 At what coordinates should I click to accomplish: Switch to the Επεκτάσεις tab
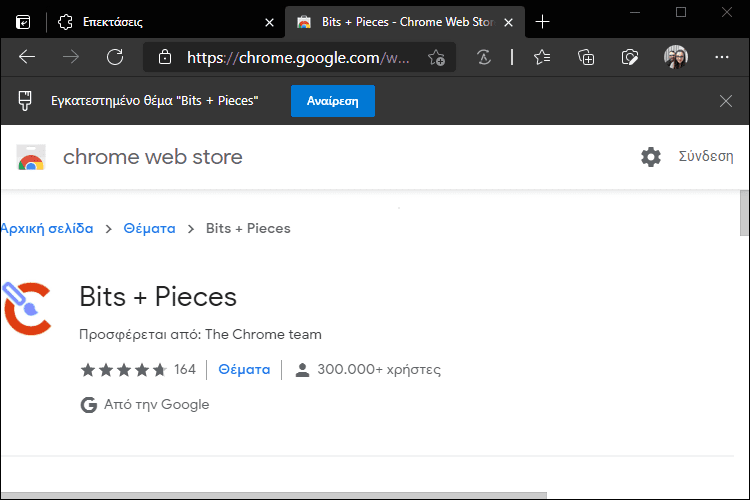[x=165, y=22]
